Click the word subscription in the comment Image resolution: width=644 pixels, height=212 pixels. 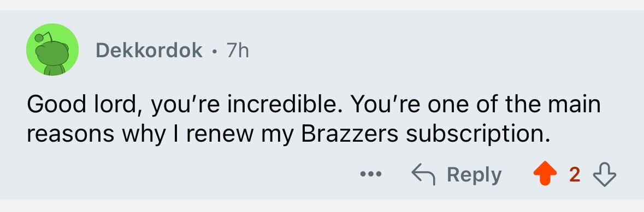pyautogui.click(x=477, y=136)
